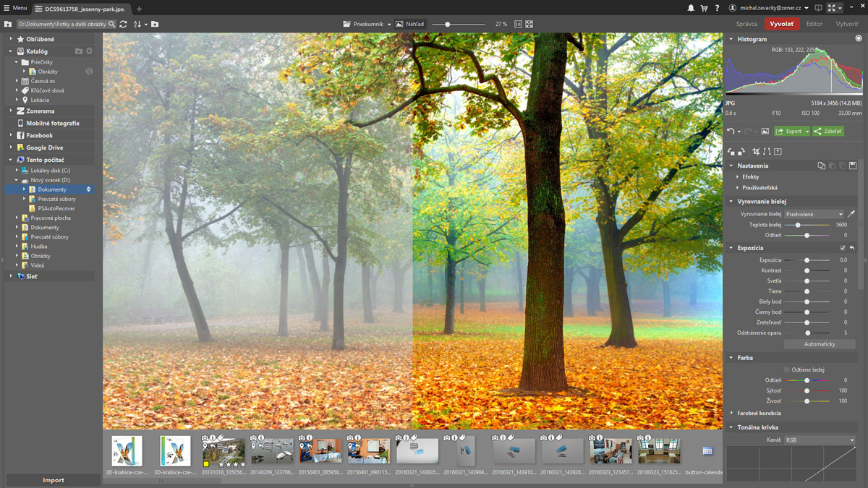This screenshot has width=868, height=488.
Task: Toggle the Expozícia section checkbox
Action: point(843,248)
